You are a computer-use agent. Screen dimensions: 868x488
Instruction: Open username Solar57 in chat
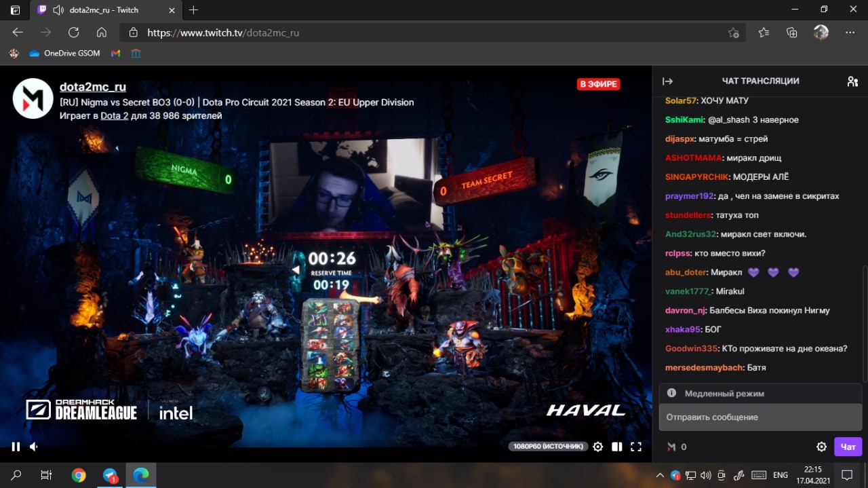coord(680,100)
